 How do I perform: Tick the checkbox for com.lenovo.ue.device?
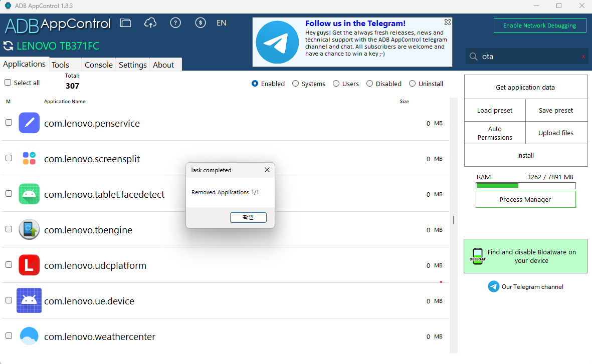pos(9,300)
